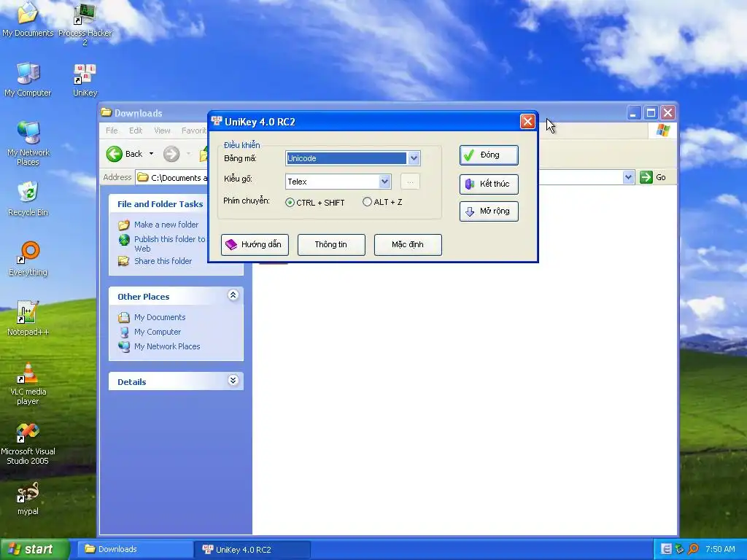Click the folder icon in the address field
This screenshot has height=560, width=747.
pos(142,178)
